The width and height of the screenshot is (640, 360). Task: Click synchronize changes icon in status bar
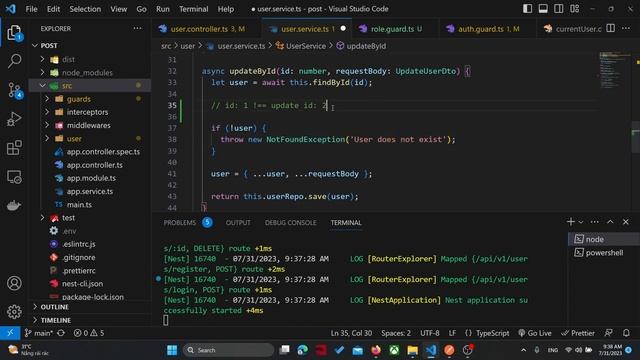tap(61, 333)
